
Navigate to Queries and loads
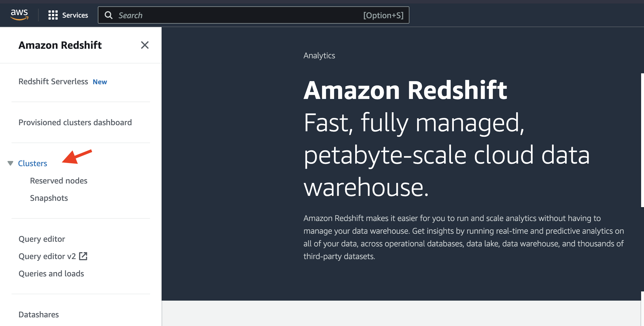pos(51,274)
